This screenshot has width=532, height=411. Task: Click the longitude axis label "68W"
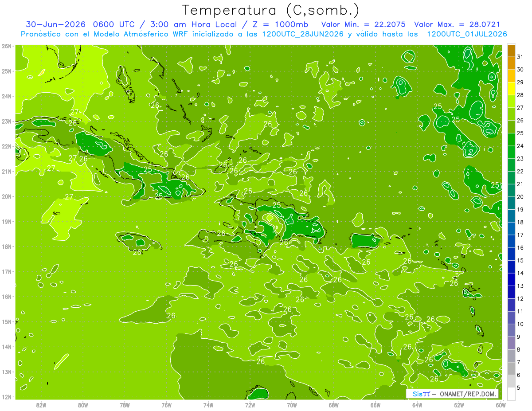click(333, 404)
